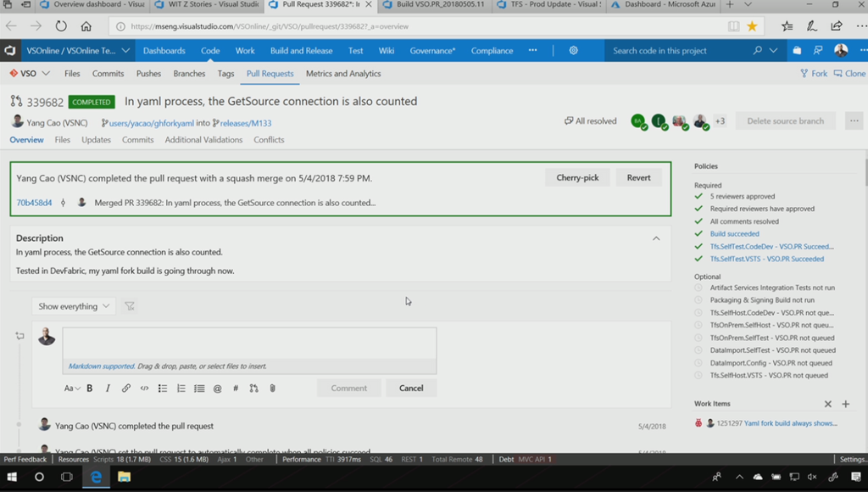The width and height of the screenshot is (868, 492).
Task: Open File Explorer from the taskbar
Action: click(124, 477)
